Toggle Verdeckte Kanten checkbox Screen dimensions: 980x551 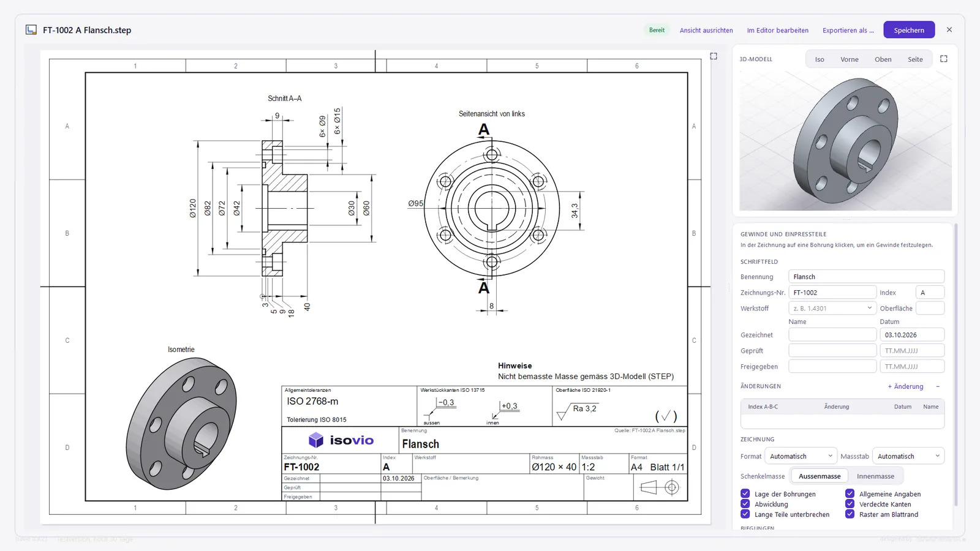(x=850, y=504)
